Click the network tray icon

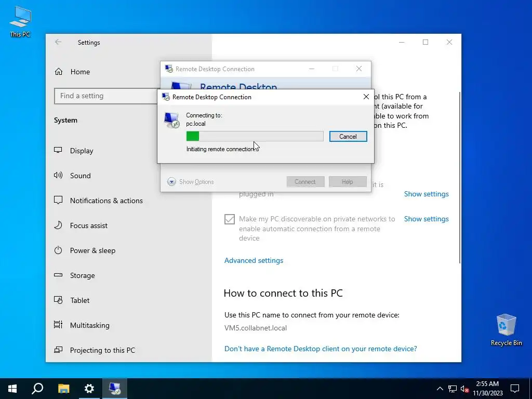(x=453, y=389)
